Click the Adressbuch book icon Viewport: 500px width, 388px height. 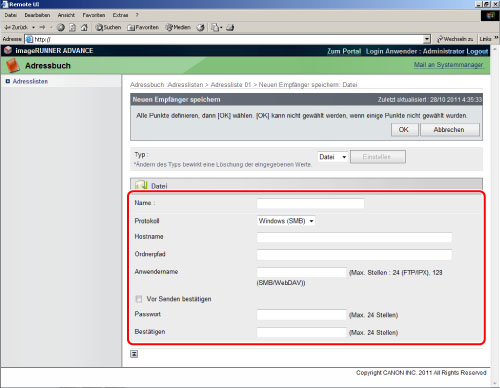(13, 65)
